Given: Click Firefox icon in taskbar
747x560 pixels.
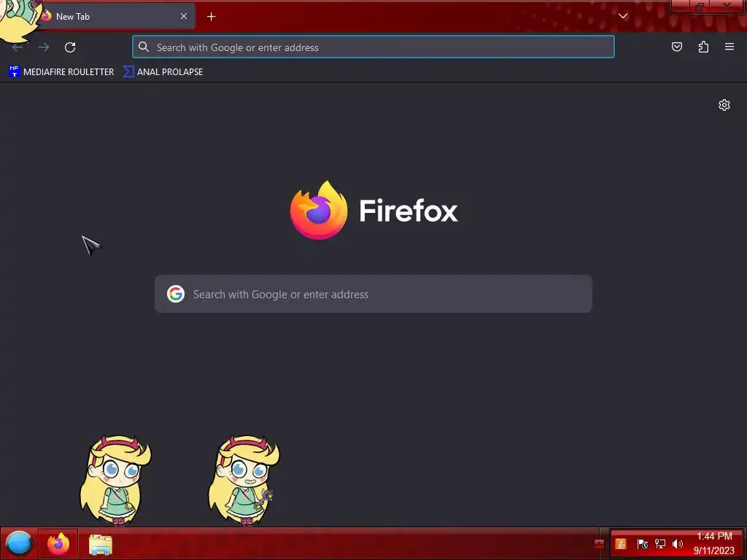Looking at the screenshot, I should [x=58, y=543].
